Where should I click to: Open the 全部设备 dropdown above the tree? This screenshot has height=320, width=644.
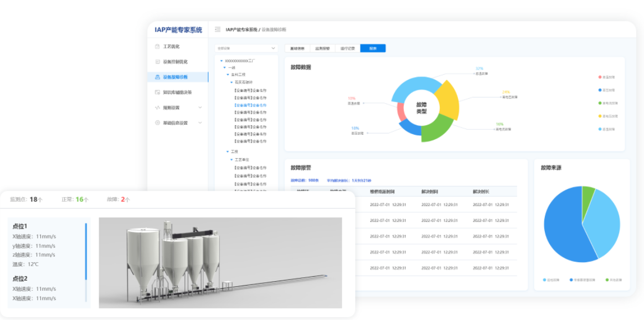click(x=246, y=48)
